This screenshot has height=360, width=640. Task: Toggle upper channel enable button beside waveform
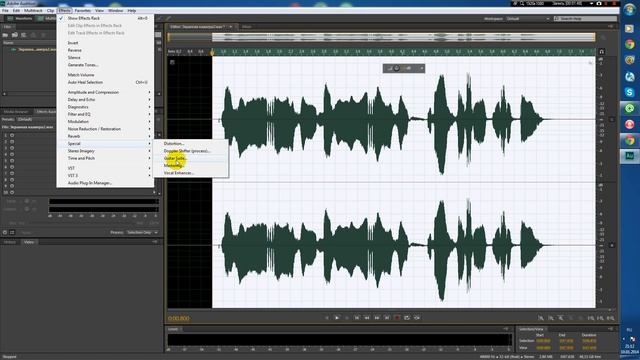pos(611,120)
